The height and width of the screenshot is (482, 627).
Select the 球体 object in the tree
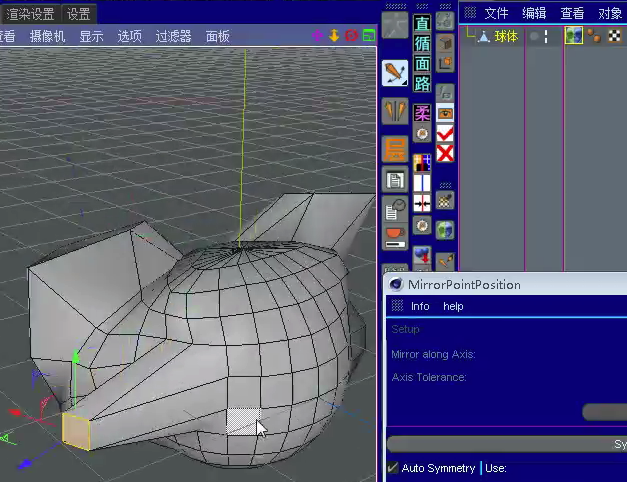506,36
